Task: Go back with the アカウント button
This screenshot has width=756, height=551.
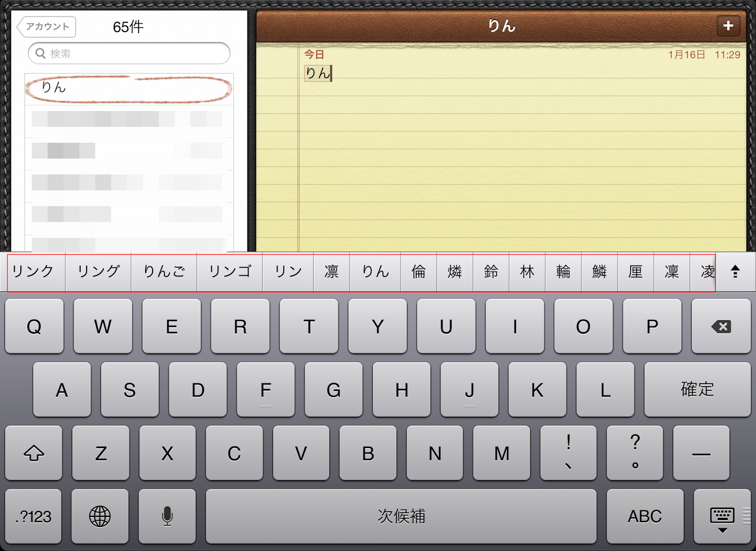Action: point(46,27)
